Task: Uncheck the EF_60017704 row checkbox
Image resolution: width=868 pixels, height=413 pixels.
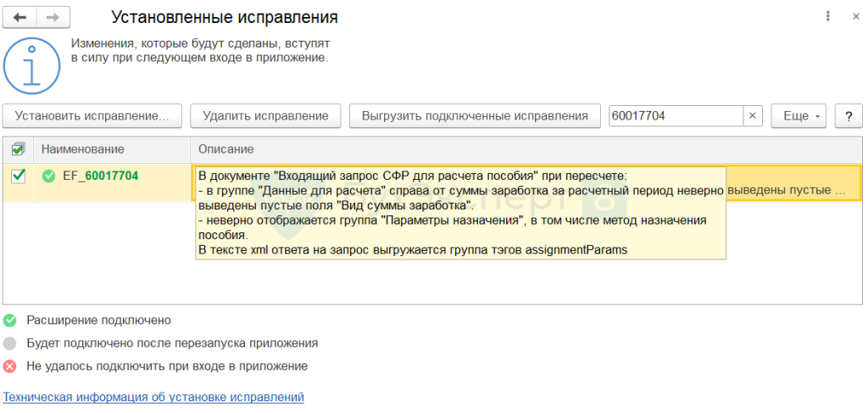Action: click(18, 176)
